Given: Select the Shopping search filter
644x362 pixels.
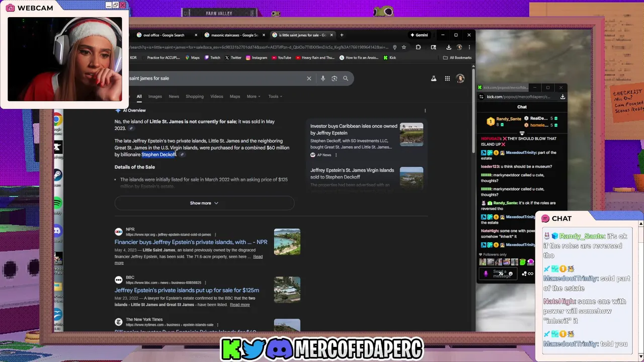Looking at the screenshot, I should point(195,97).
